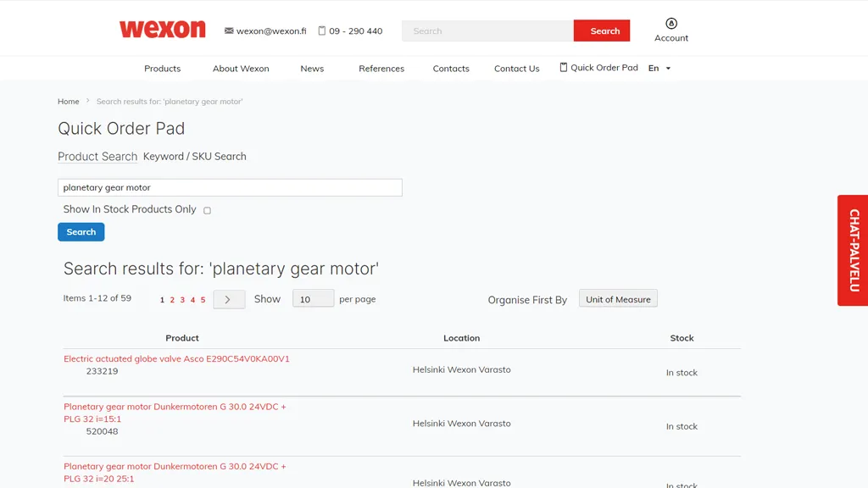
Task: Click the Location column header
Action: [461, 338]
